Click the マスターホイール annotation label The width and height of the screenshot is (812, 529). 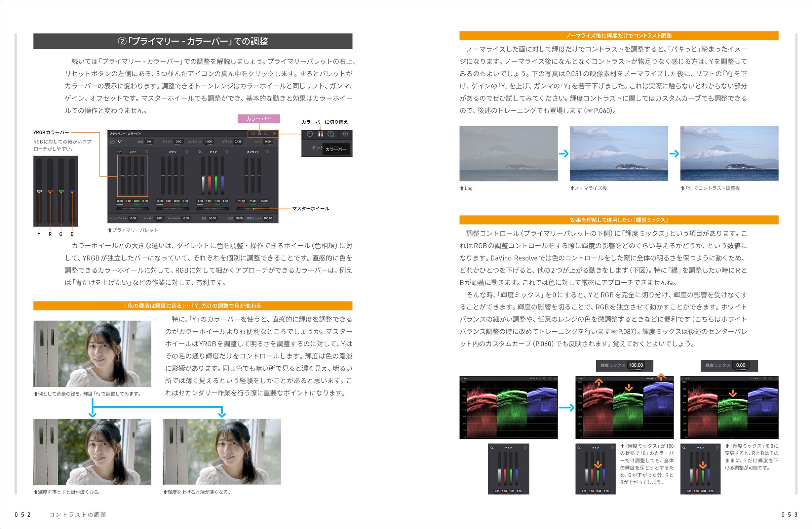(x=311, y=209)
